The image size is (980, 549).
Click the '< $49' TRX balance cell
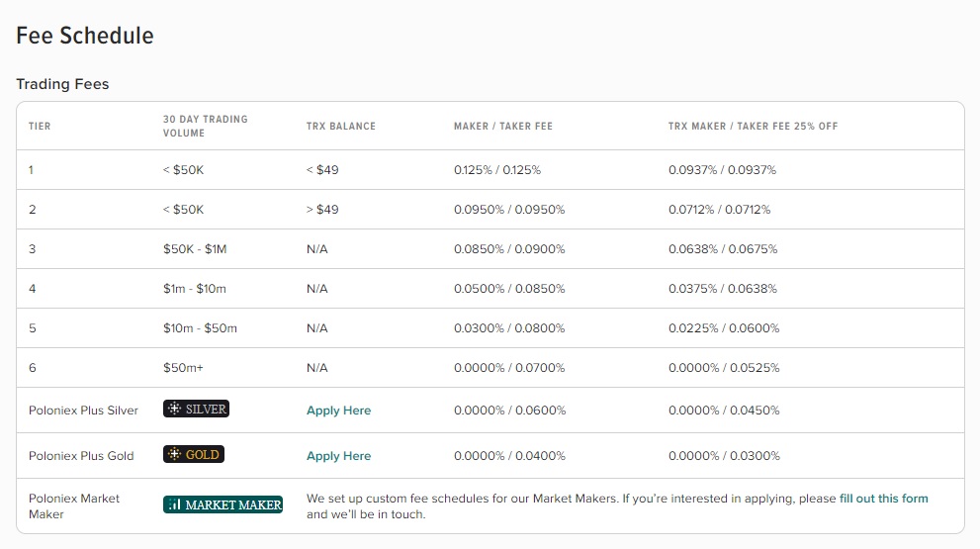(x=322, y=170)
